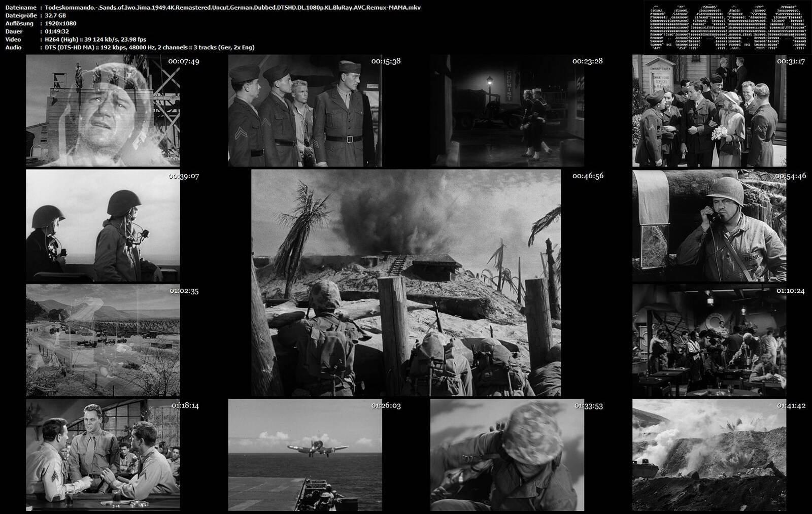Click the 00:46:56 timestamp text

click(x=588, y=176)
